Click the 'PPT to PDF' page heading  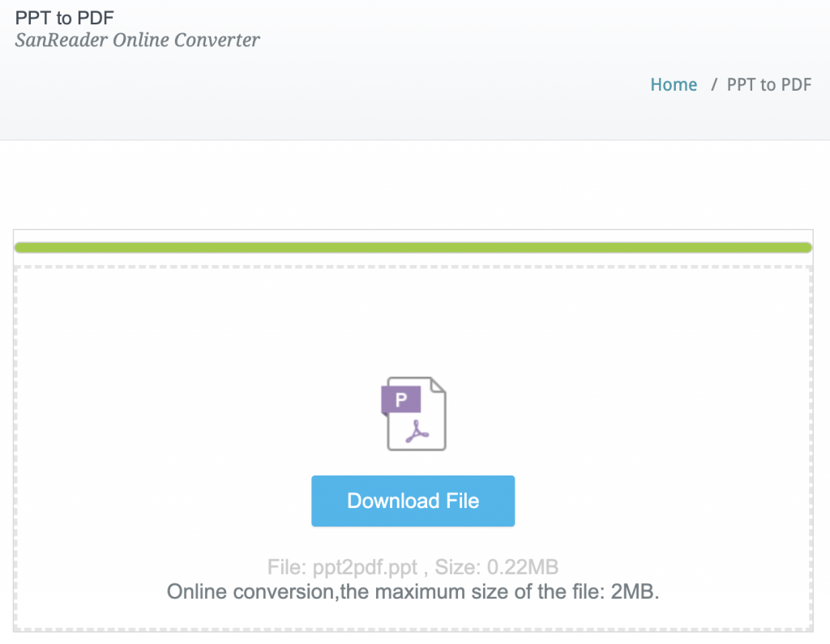(65, 18)
